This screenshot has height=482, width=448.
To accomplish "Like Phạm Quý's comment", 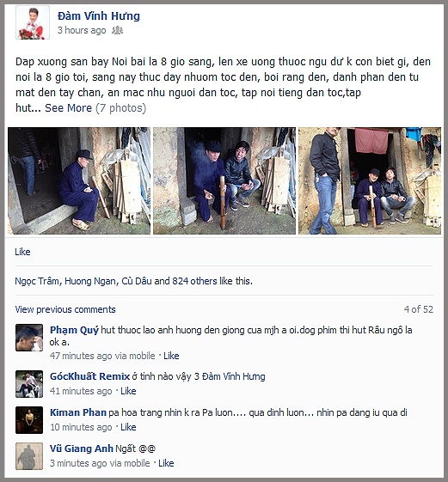I will (171, 356).
